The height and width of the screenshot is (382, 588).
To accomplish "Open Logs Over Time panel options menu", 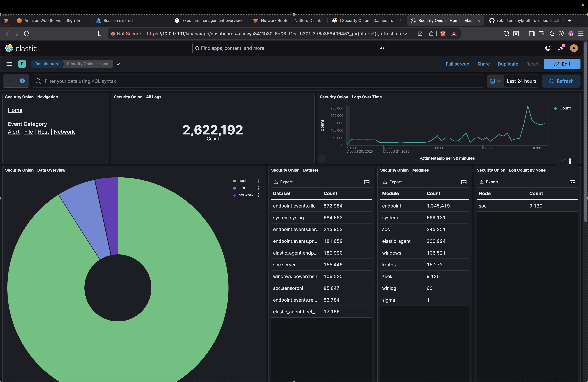I will [570, 161].
